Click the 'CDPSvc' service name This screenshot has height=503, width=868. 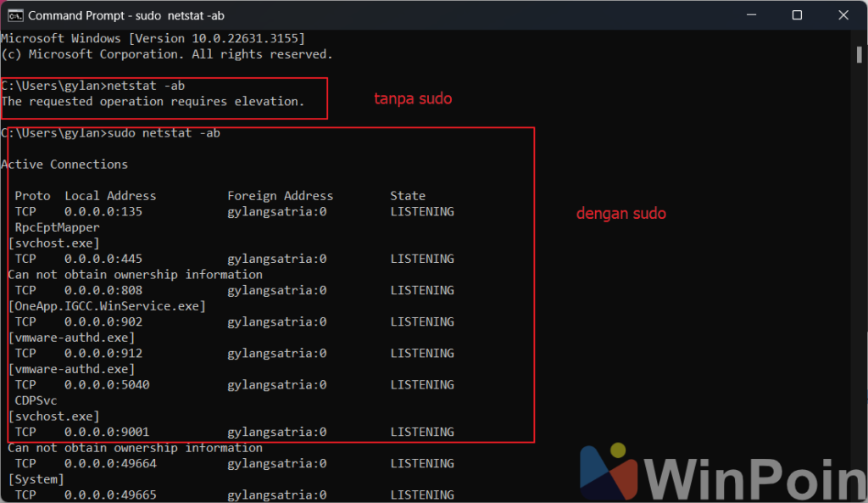[36, 400]
